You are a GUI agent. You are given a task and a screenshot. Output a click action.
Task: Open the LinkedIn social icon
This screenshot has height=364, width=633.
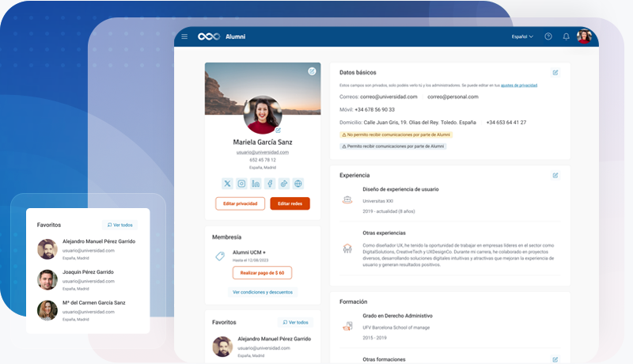coord(256,184)
